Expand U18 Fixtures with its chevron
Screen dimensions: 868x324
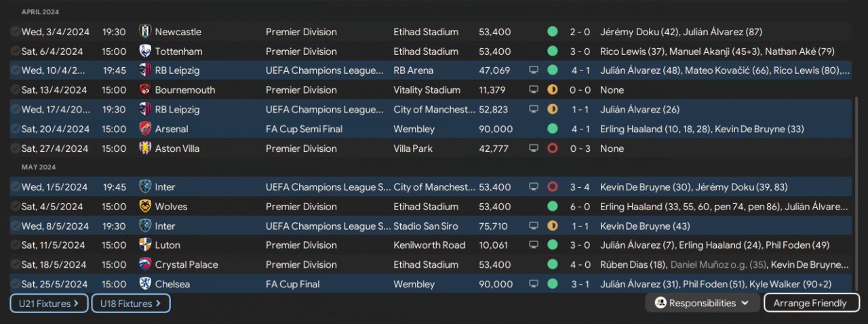158,304
